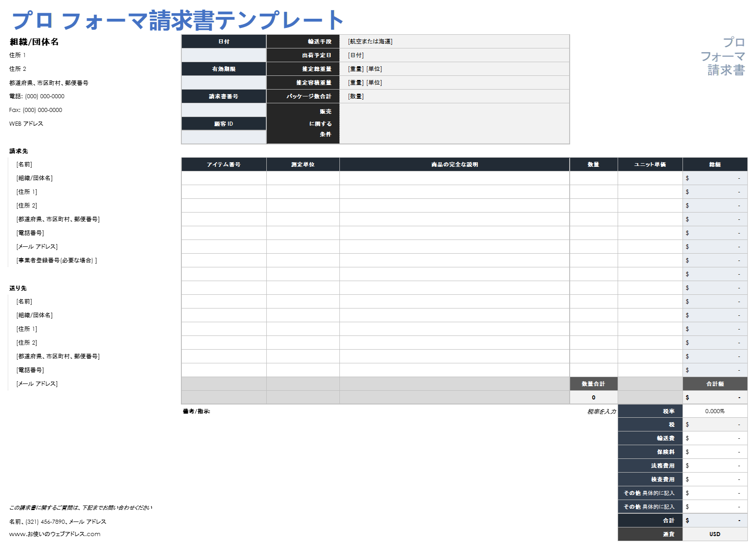This screenshot has width=756, height=548.
Task: Click the 数量合計 label cell
Action: pos(593,383)
